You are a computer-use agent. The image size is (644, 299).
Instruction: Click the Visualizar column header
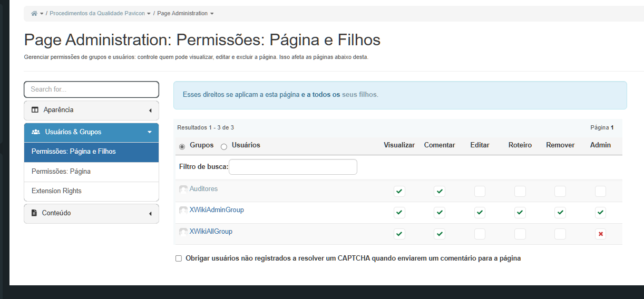(399, 145)
